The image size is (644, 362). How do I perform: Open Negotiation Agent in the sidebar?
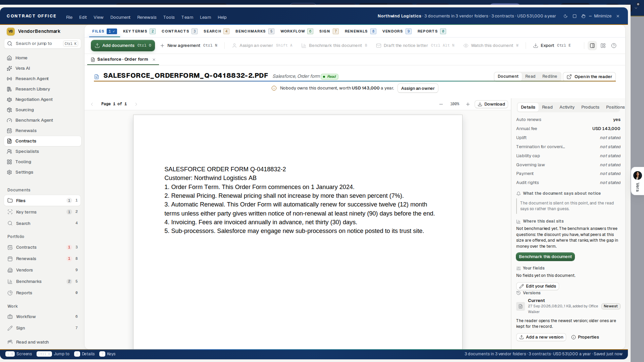tap(43, 99)
